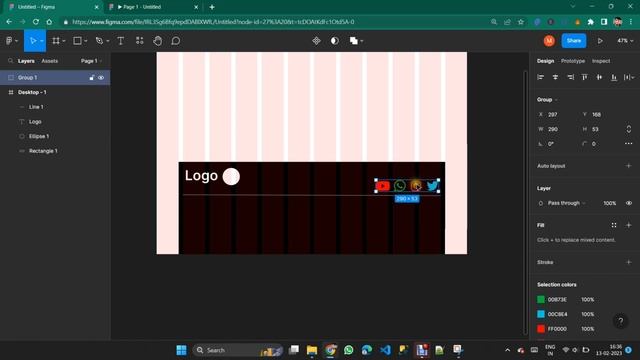Open the Inspect tab
This screenshot has height=360, width=640.
[601, 61]
